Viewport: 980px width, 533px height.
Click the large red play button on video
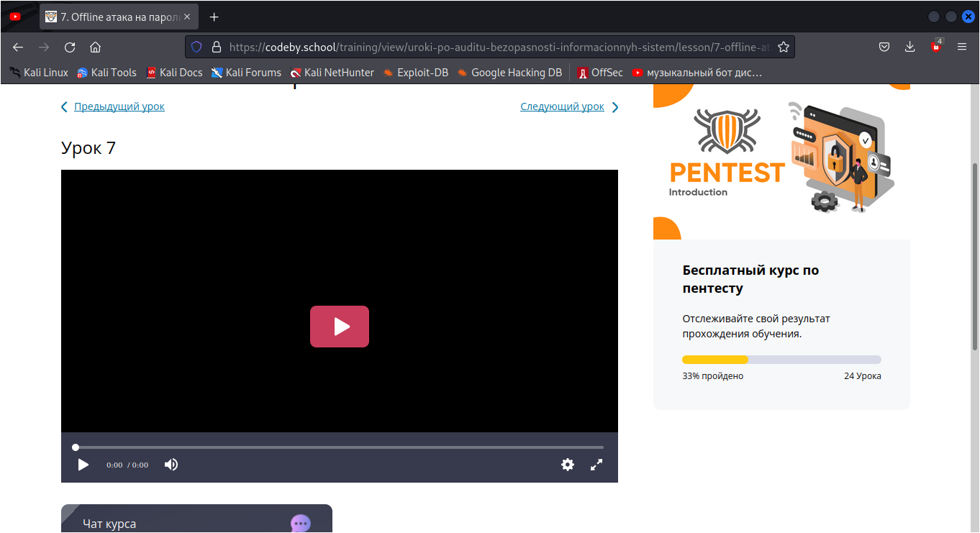click(339, 327)
